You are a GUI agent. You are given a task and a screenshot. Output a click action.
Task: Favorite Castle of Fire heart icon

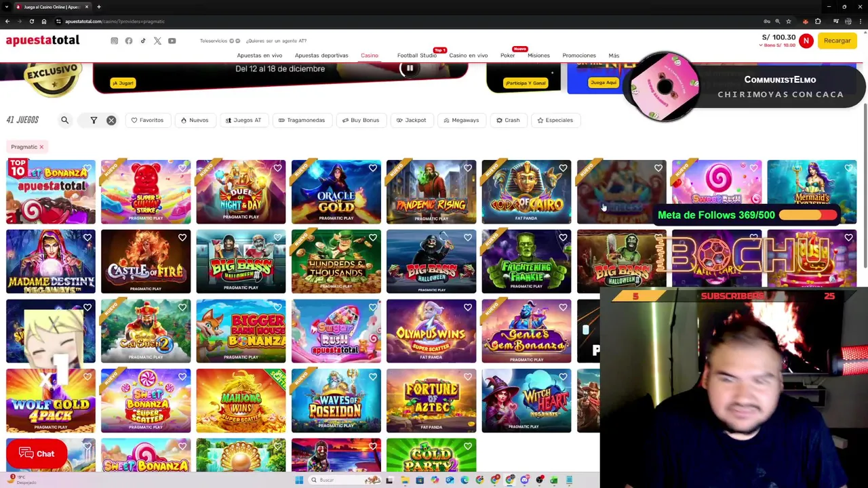(182, 238)
